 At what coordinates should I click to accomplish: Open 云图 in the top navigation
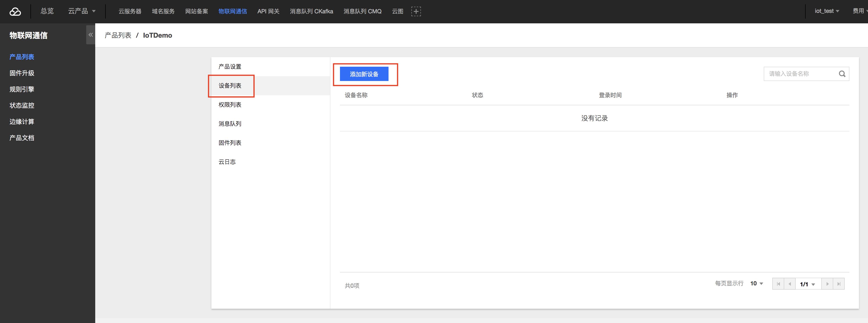point(398,11)
